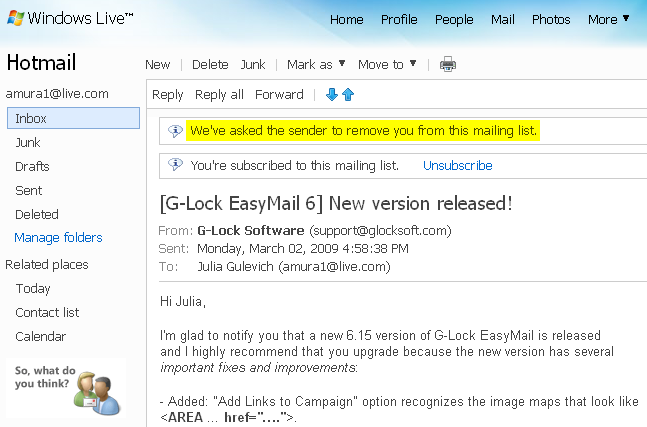Open the Drafts folder
The width and height of the screenshot is (647, 427).
[x=32, y=167]
